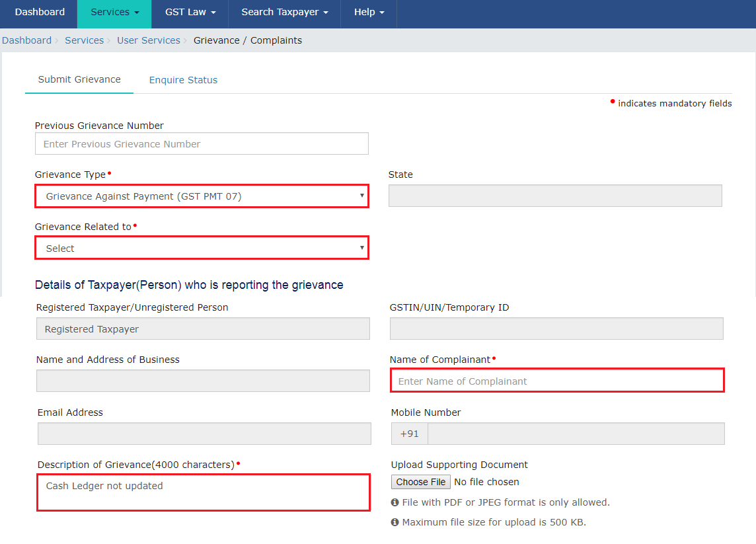Select the Submit Grievance tab
Screen dimensions: 756x544
79,79
